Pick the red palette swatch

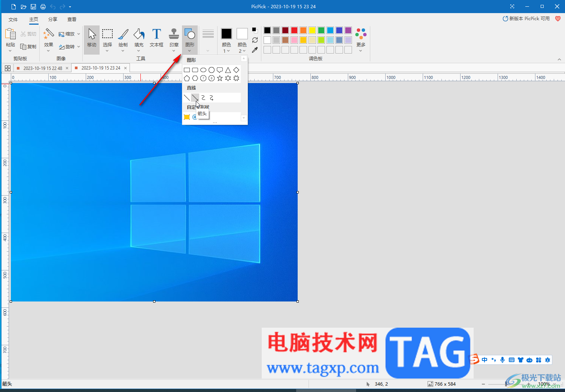point(294,30)
